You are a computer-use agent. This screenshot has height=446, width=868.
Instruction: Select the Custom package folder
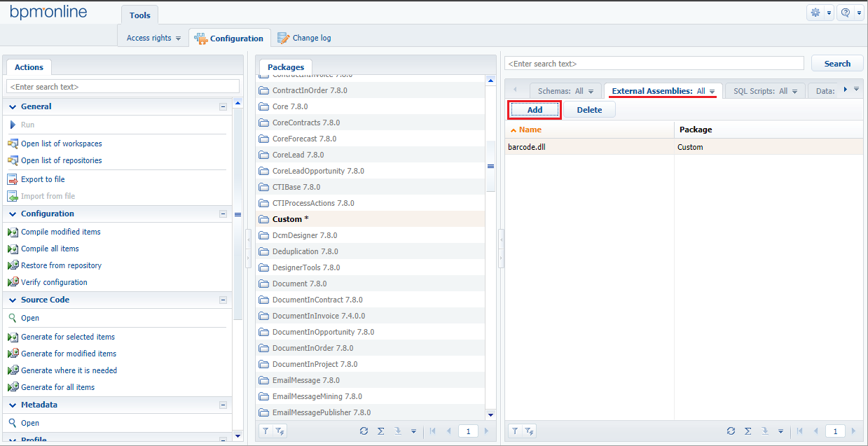[371, 219]
